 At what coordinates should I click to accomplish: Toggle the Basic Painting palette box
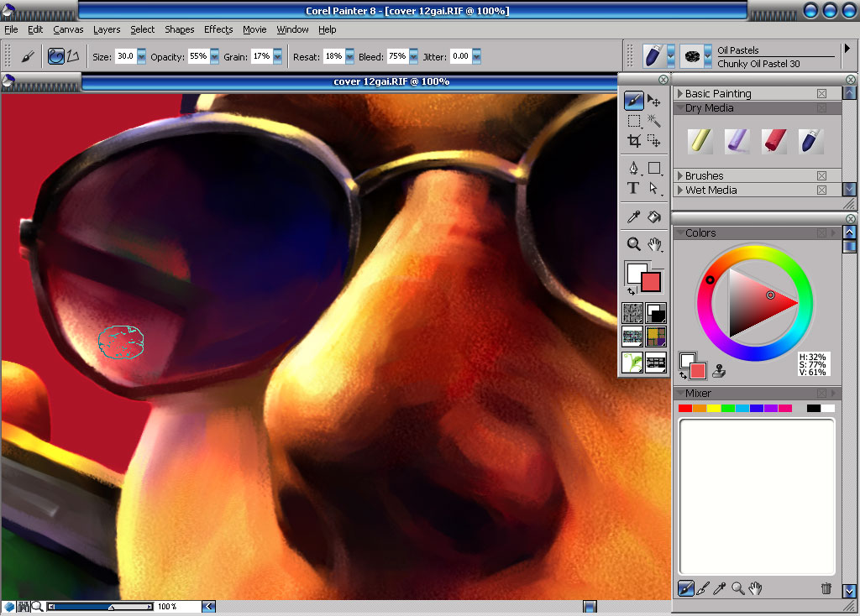point(821,94)
